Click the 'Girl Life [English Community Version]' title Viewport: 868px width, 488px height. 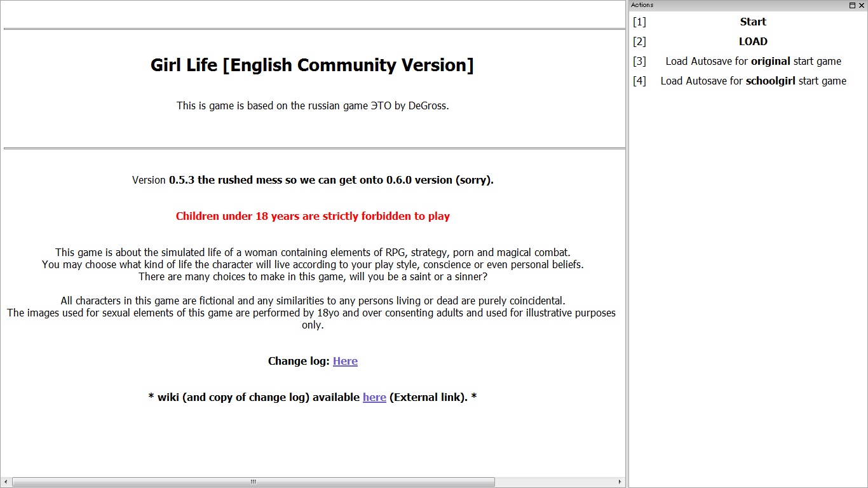click(312, 65)
